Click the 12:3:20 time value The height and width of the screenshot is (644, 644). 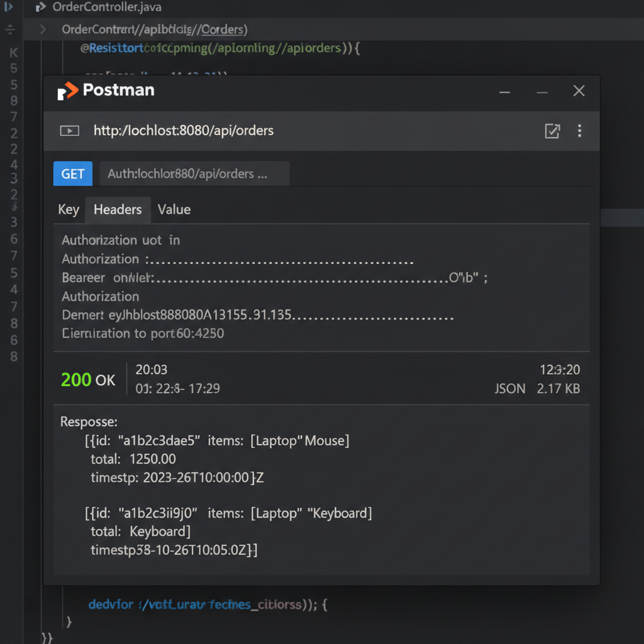click(x=560, y=370)
